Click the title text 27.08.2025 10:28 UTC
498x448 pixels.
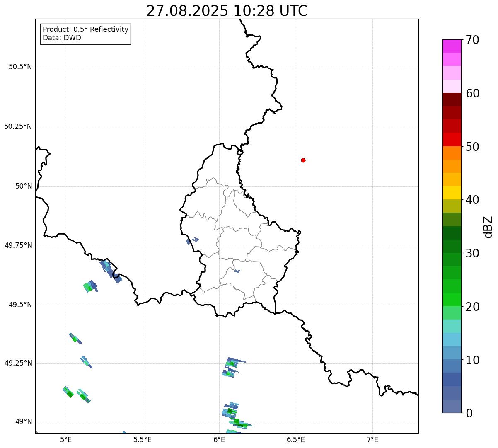click(227, 11)
